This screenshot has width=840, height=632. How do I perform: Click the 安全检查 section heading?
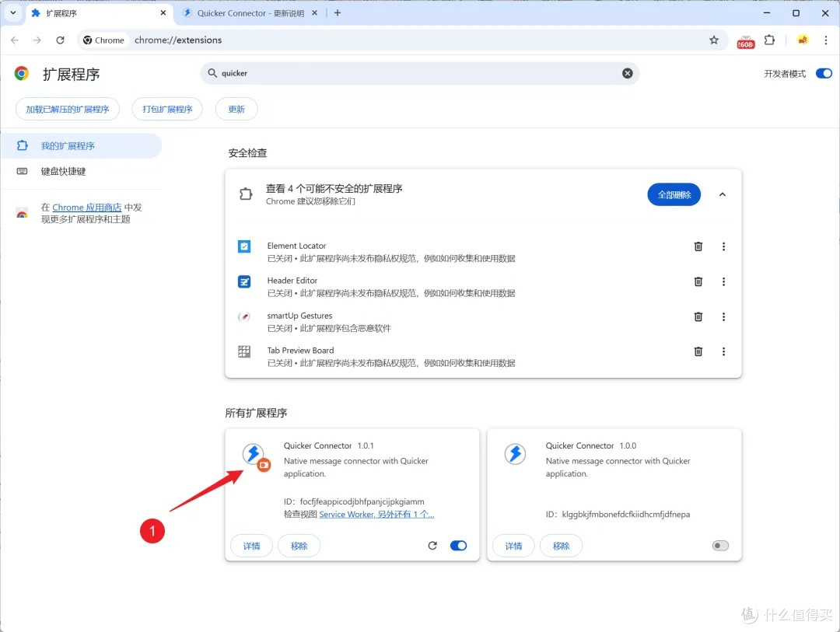coord(247,153)
